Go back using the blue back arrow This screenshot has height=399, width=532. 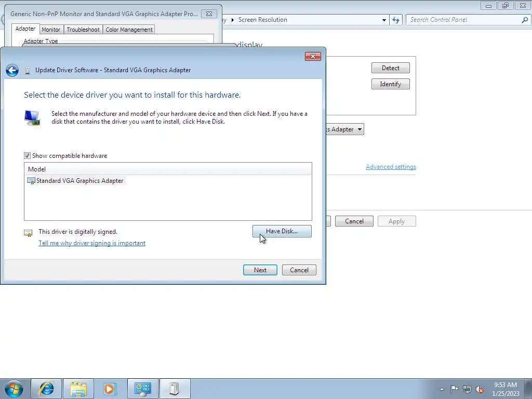[12, 70]
